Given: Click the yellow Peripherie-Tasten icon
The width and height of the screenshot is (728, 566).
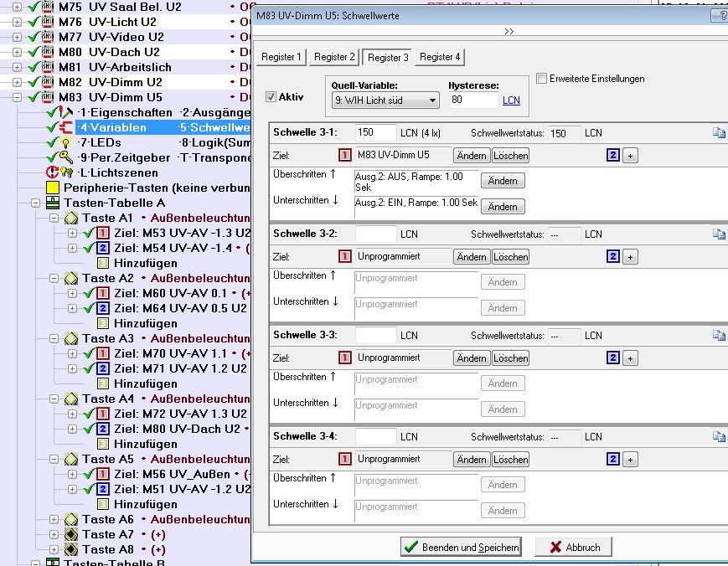Looking at the screenshot, I should pos(53,188).
